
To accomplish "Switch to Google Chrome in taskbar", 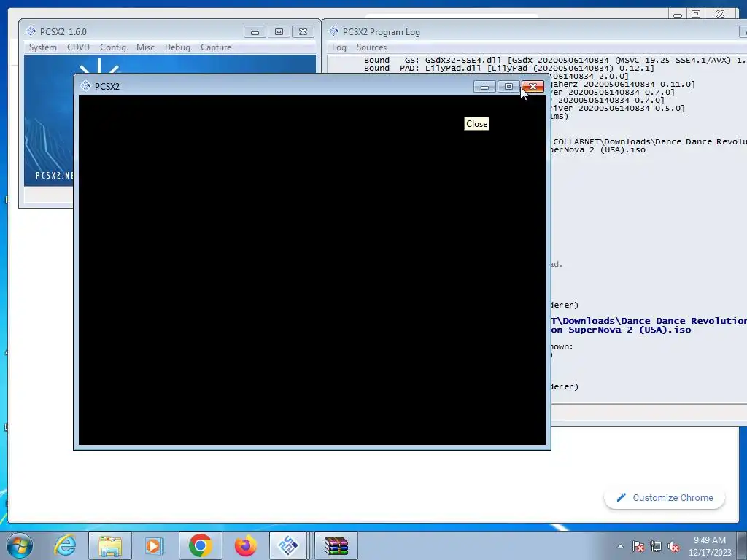I will [x=200, y=545].
